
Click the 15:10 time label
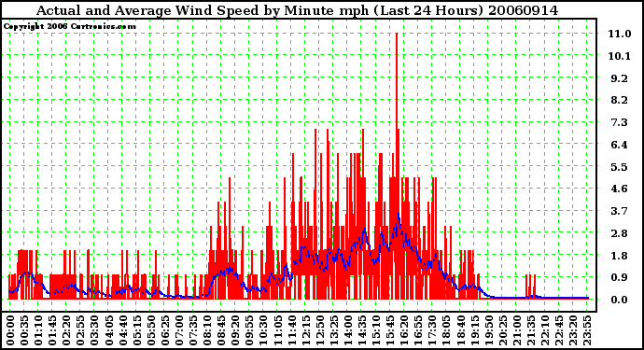[x=376, y=330]
